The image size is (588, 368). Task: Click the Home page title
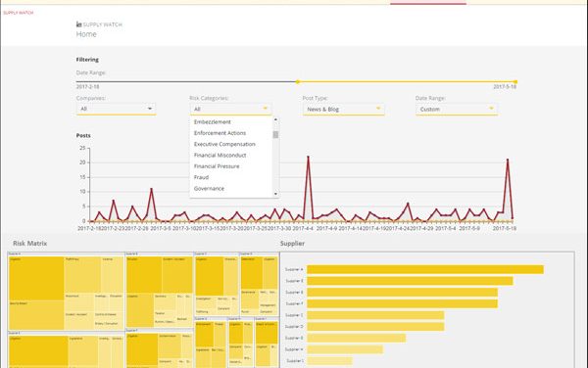tap(86, 34)
